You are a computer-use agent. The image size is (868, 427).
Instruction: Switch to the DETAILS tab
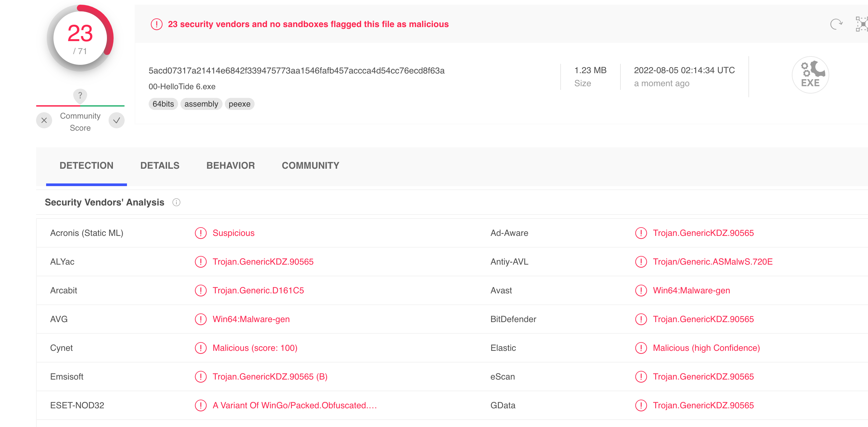coord(160,165)
